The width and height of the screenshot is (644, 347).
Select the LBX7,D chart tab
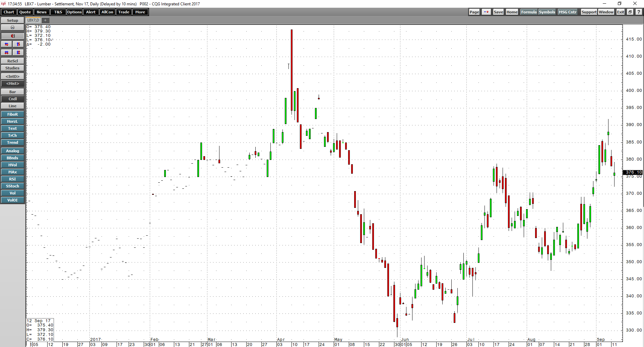33,20
